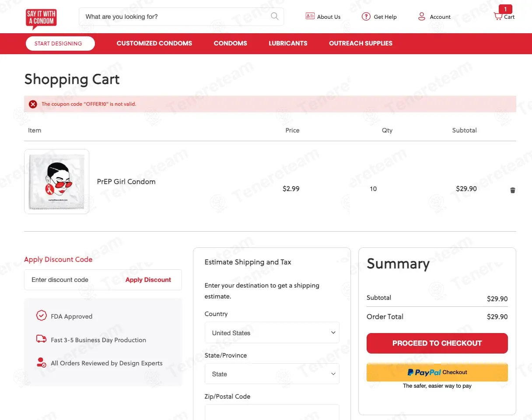
Task: Click the Get Help question mark icon
Action: click(366, 17)
